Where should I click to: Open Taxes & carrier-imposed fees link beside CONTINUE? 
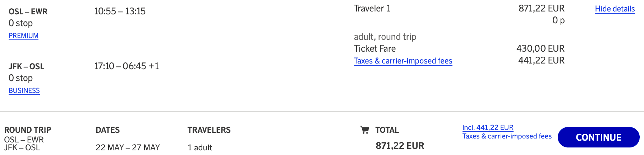(507, 136)
